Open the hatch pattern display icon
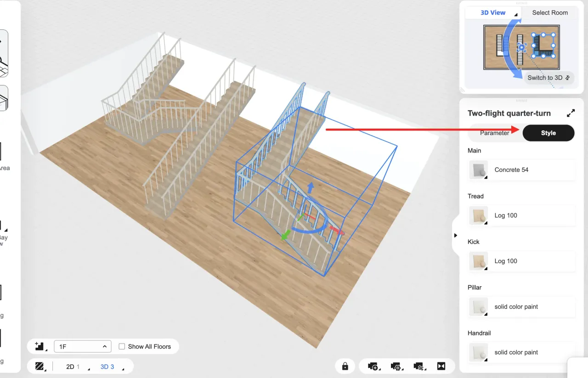This screenshot has width=588, height=378. (x=40, y=367)
